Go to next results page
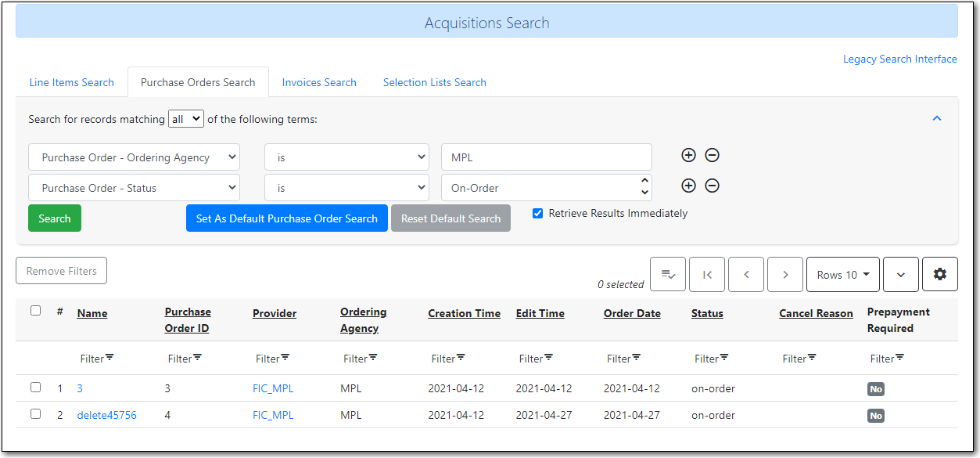This screenshot has height=458, width=980. (x=784, y=274)
